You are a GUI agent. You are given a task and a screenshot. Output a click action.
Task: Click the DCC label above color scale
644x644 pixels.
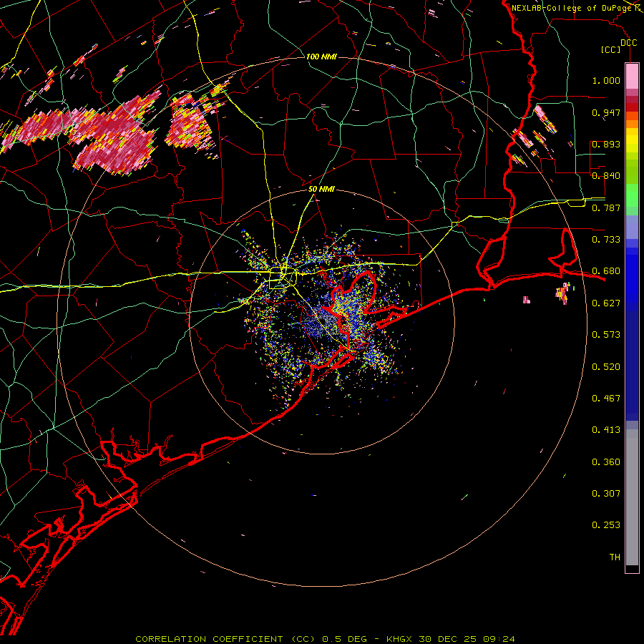pos(628,42)
